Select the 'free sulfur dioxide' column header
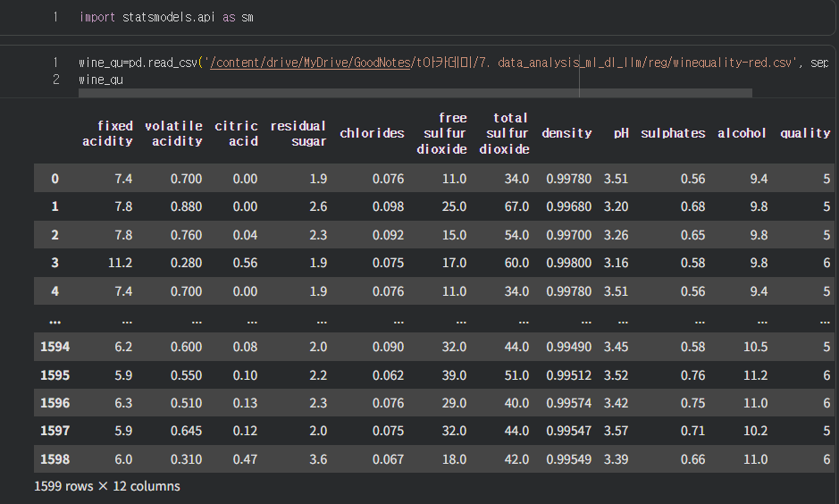The image size is (839, 504). pos(442,133)
